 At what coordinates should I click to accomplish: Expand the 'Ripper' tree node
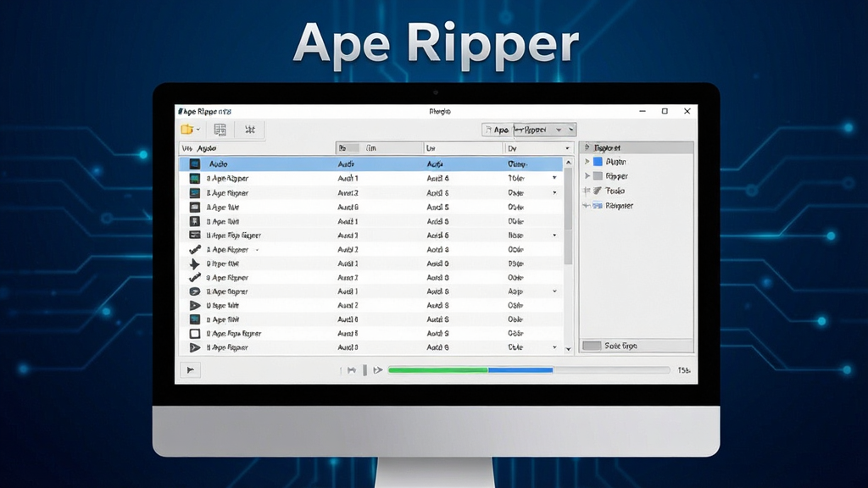[x=587, y=176]
